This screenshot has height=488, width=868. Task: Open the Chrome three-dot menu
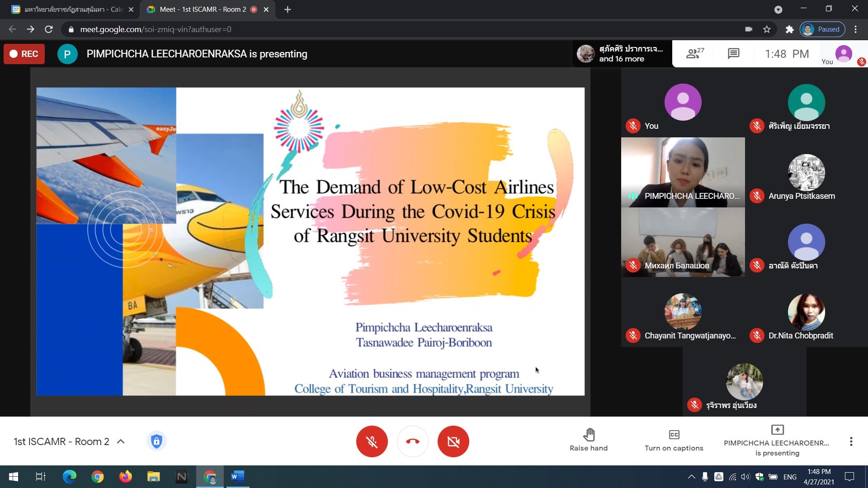pos(855,29)
